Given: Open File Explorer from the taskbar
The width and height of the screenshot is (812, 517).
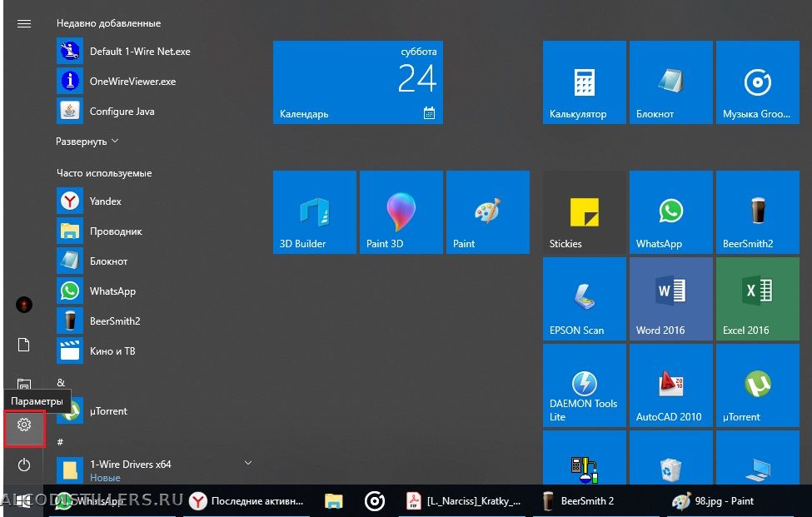Looking at the screenshot, I should point(333,501).
